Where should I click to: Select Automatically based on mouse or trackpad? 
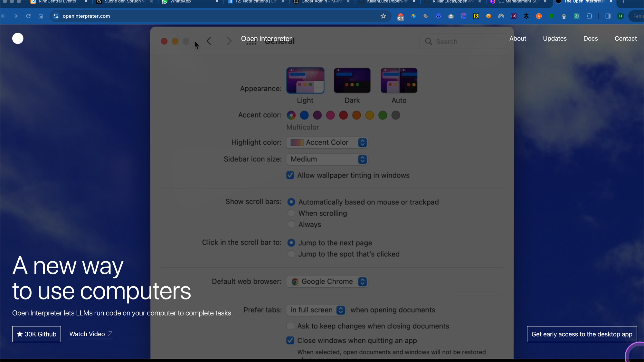291,202
